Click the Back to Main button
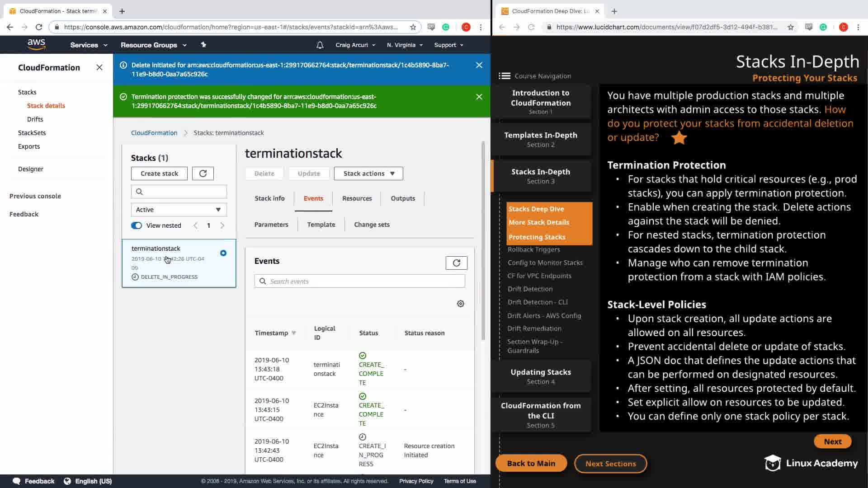The image size is (868, 488). (x=531, y=463)
